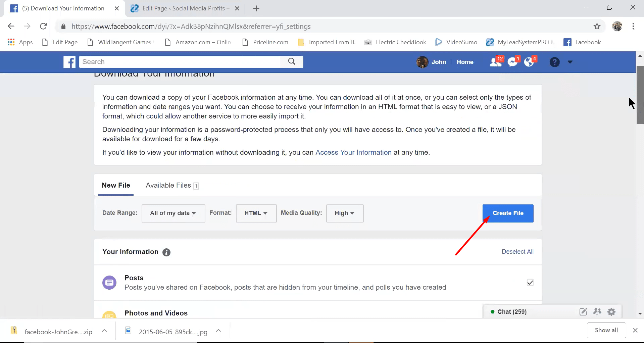
Task: Close the Edit Page Social Media Profits tab
Action: click(x=237, y=8)
